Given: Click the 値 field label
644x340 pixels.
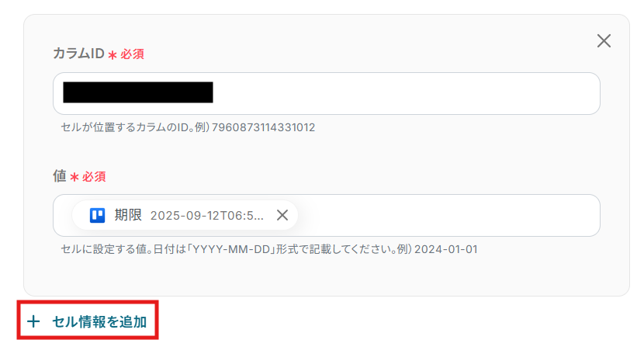Looking at the screenshot, I should 60,176.
